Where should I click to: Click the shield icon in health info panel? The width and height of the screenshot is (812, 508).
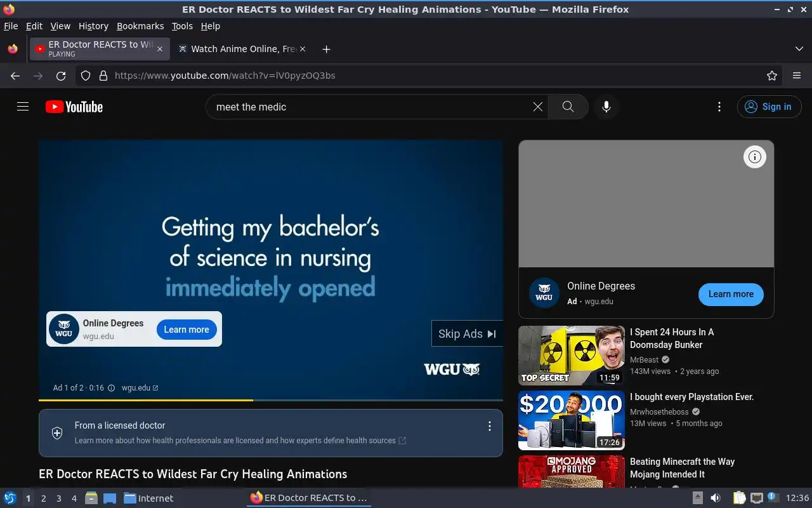(57, 433)
